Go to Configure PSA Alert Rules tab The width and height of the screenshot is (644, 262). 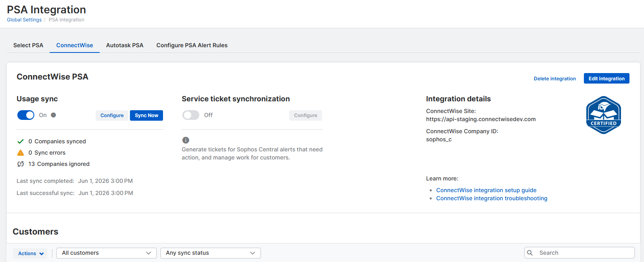point(192,45)
